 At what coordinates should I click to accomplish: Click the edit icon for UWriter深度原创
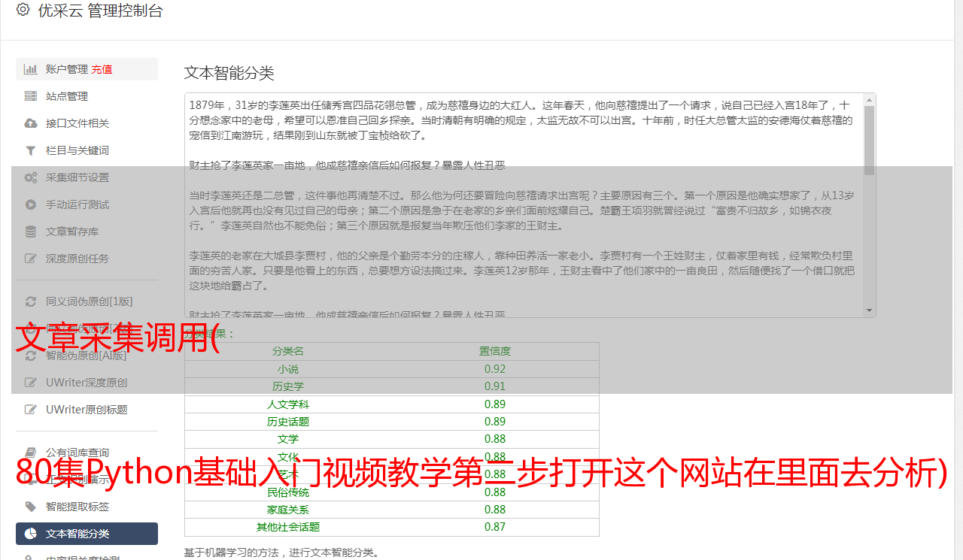pyautogui.click(x=31, y=383)
